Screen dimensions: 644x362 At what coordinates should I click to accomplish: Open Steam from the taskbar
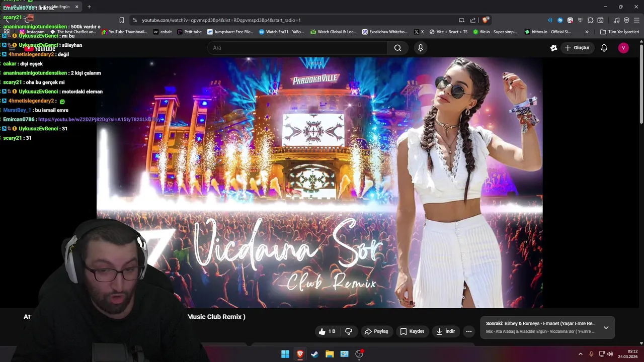click(314, 354)
